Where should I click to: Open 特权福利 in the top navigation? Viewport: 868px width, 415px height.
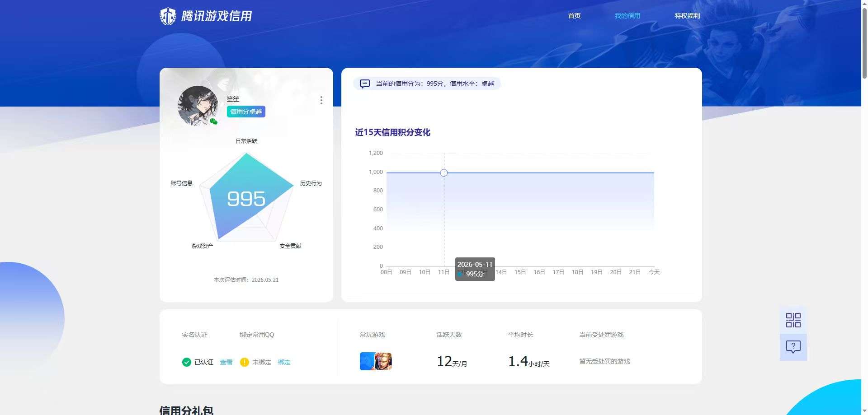[687, 16]
